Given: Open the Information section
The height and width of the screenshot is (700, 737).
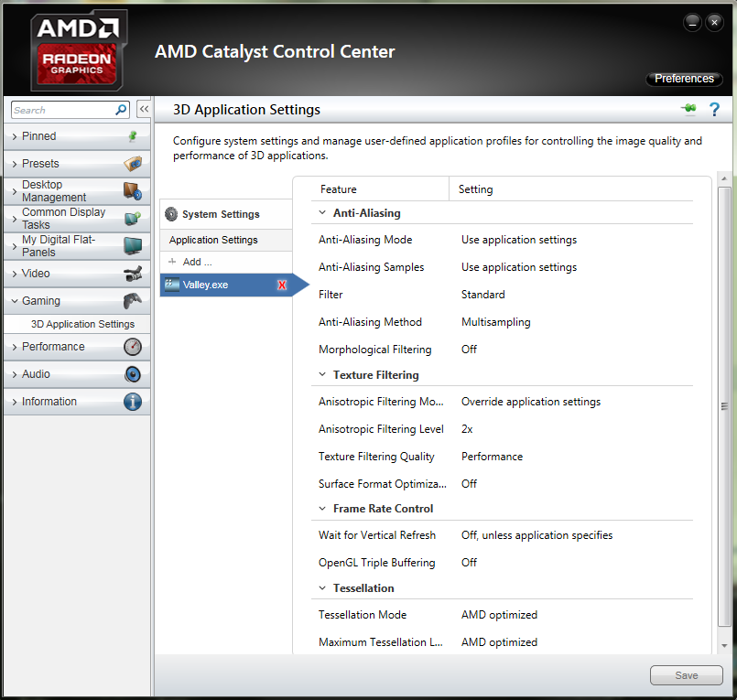Looking at the screenshot, I should (x=77, y=402).
